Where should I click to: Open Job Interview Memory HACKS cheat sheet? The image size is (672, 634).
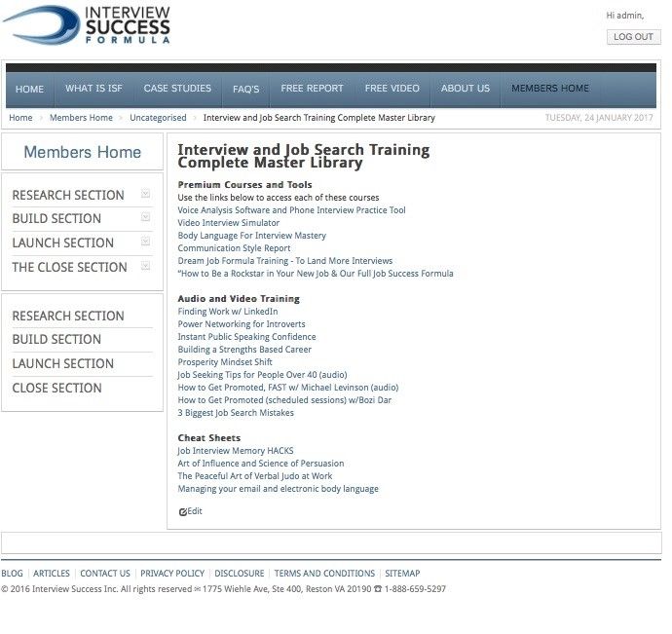coord(235,451)
